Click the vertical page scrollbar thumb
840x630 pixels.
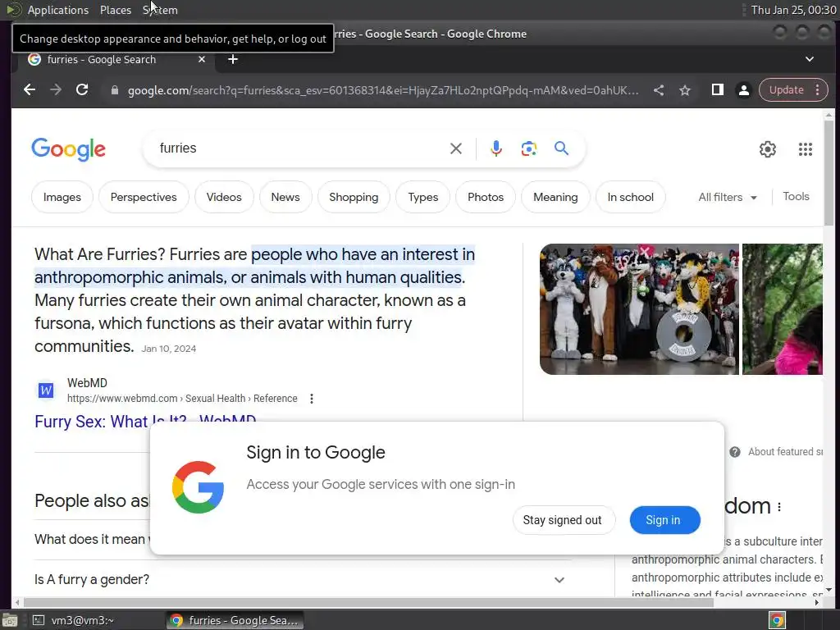point(829,171)
